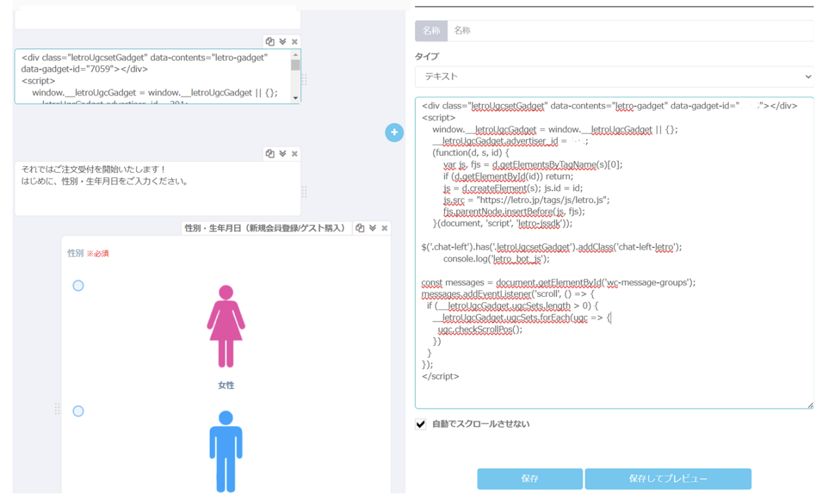
Task: Select the 女性 radio button
Action: click(78, 286)
